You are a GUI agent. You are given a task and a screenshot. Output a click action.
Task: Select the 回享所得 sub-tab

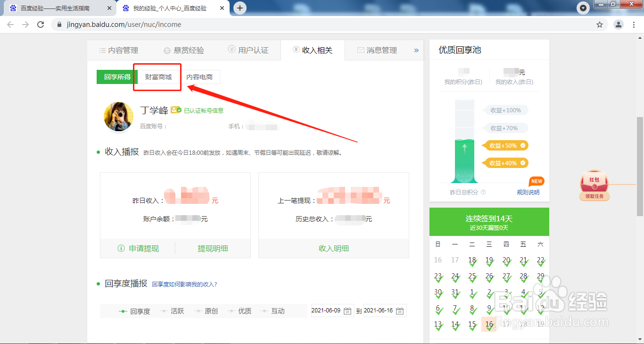coord(117,77)
